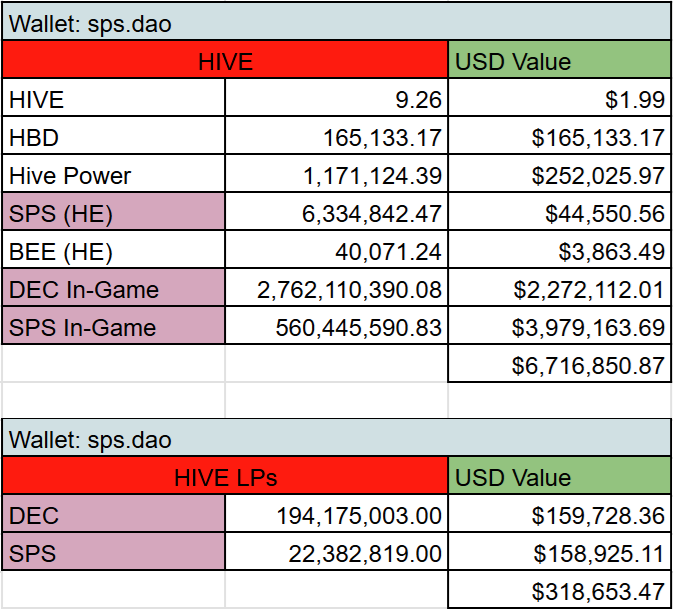Click the pink SPS (HE) label cell
This screenshot has width=673, height=609.
coord(113,211)
